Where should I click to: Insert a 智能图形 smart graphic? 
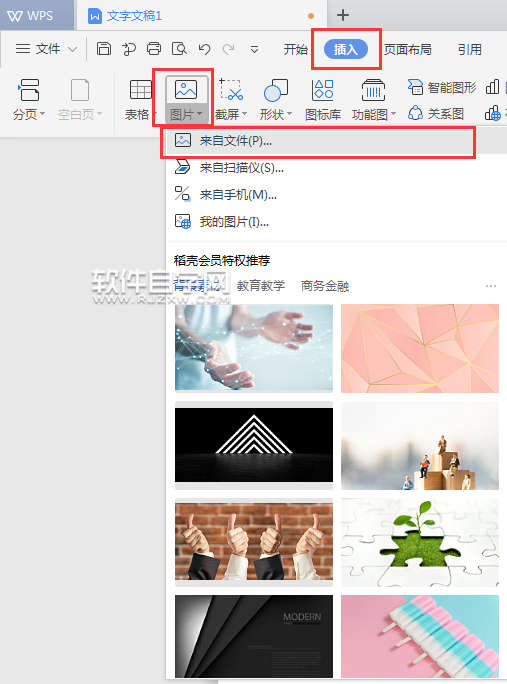[442, 88]
